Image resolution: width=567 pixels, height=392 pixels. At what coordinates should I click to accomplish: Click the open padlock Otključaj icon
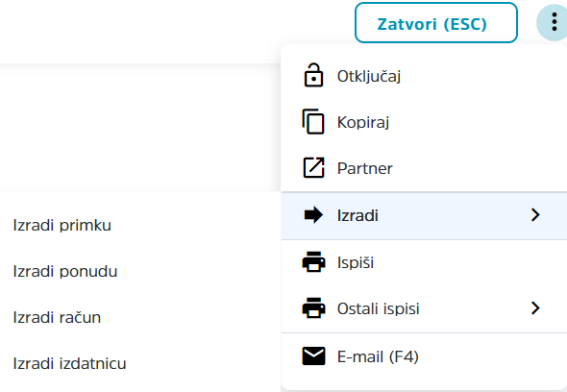pos(313,76)
